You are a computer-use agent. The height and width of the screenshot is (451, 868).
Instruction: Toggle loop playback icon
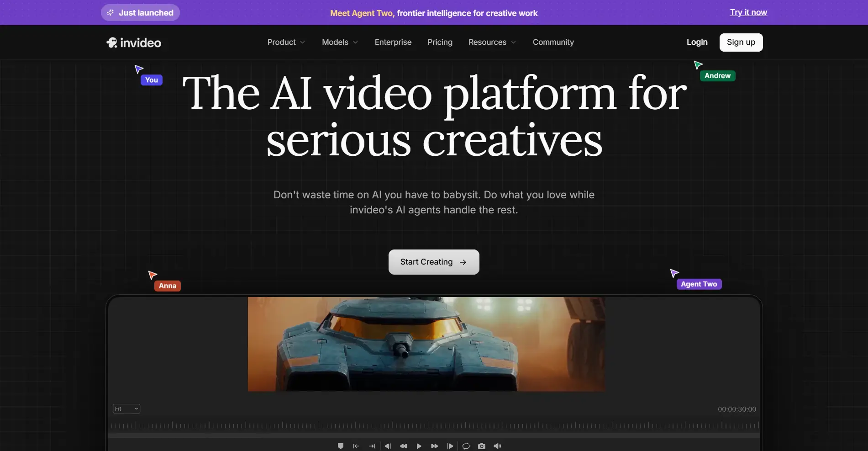pos(466,446)
